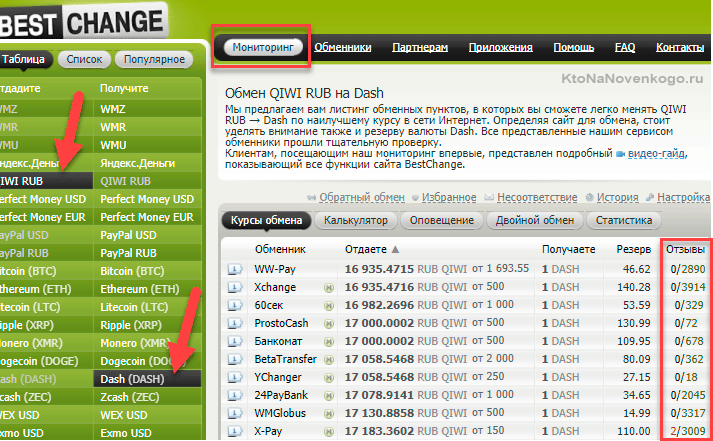Viewport: 713px width, 441px height.
Task: Click the info icon for ProstoCash row
Action: click(235, 323)
